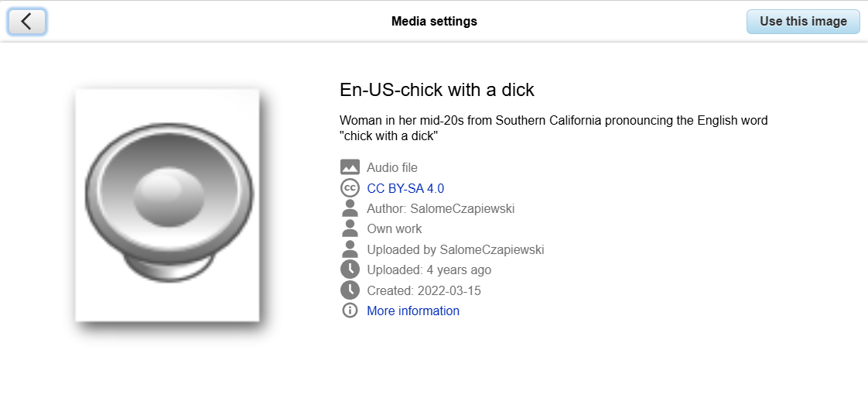The height and width of the screenshot is (412, 868).
Task: Click the Creative Commons license icon
Action: pos(350,188)
